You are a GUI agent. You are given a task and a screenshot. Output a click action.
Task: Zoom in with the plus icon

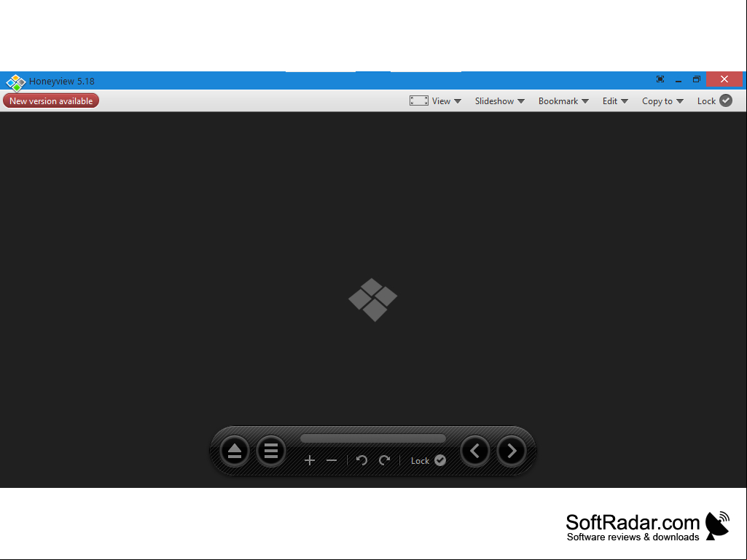(310, 460)
